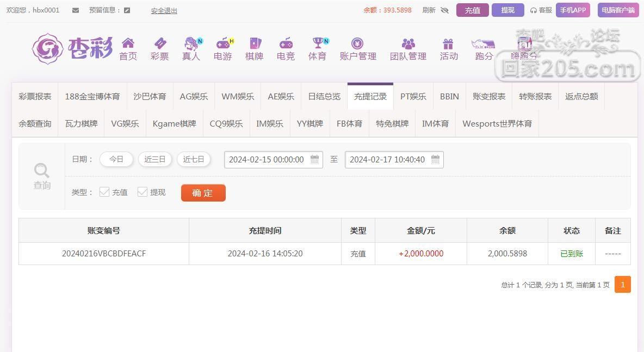Click start date field 2024-02-15
Viewport: 644px width, 352px height.
click(x=274, y=160)
